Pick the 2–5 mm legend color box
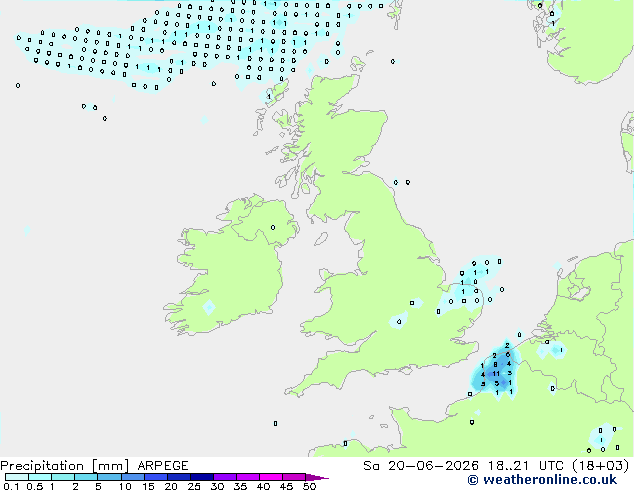This screenshot has height=490, width=634. click(86, 477)
